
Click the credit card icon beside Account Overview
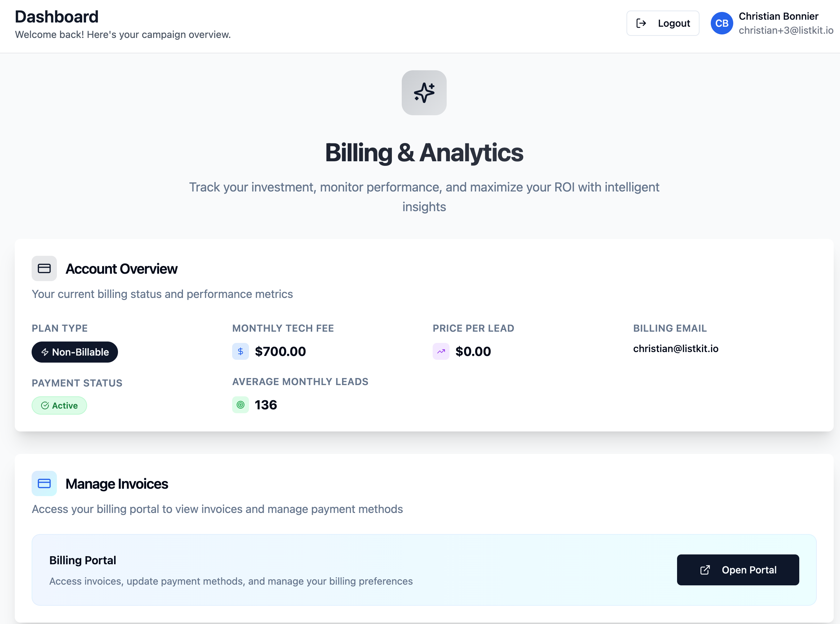click(x=44, y=268)
